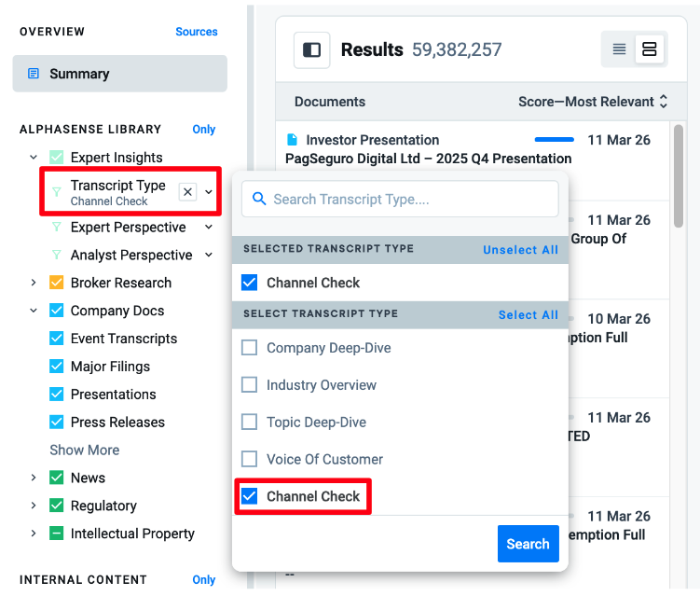The image size is (700, 610).
Task: Click the Search Transcript Type input field
Action: pyautogui.click(x=400, y=199)
